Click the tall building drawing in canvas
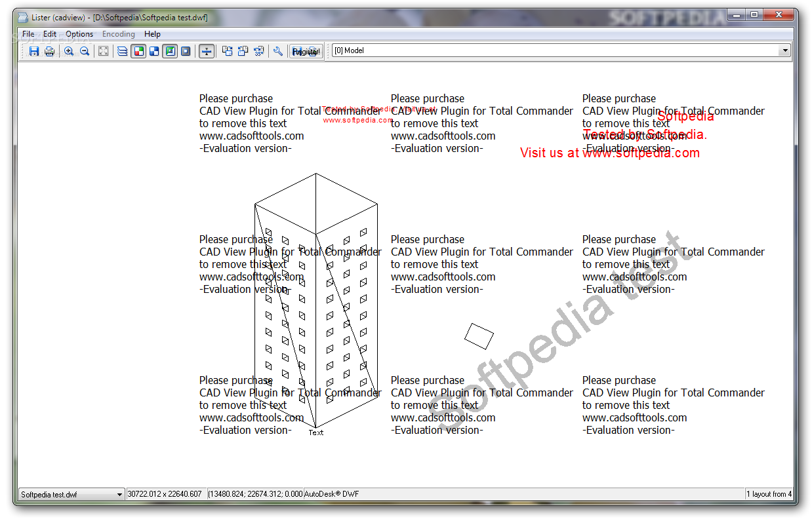The image size is (812, 519). tap(316, 300)
